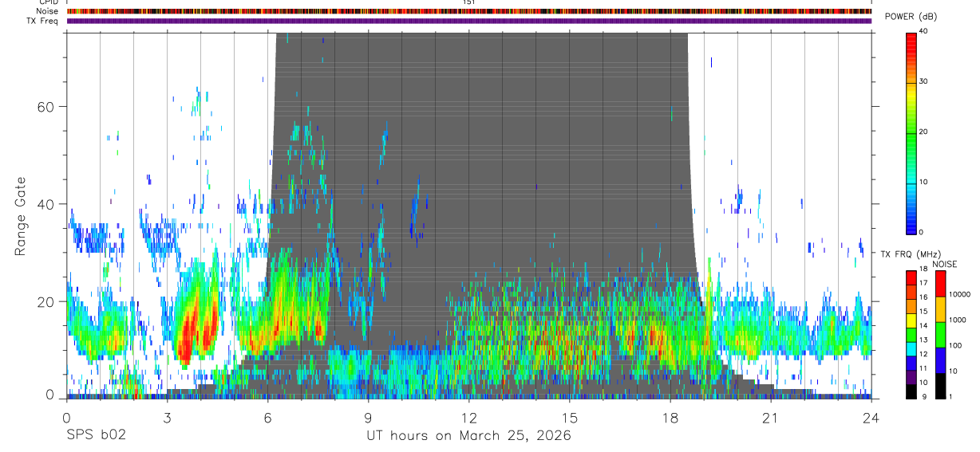Click the 'NOISE' legend title
The height and width of the screenshot is (452, 980).
[944, 264]
